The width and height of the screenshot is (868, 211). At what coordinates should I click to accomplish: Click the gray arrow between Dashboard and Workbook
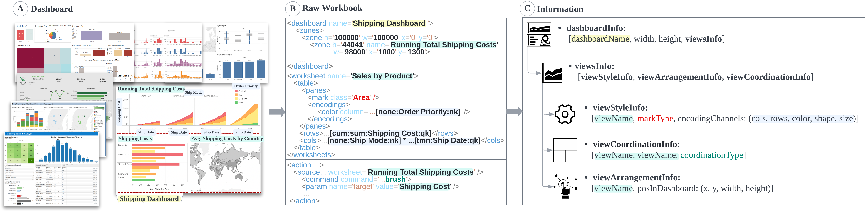pyautogui.click(x=277, y=112)
